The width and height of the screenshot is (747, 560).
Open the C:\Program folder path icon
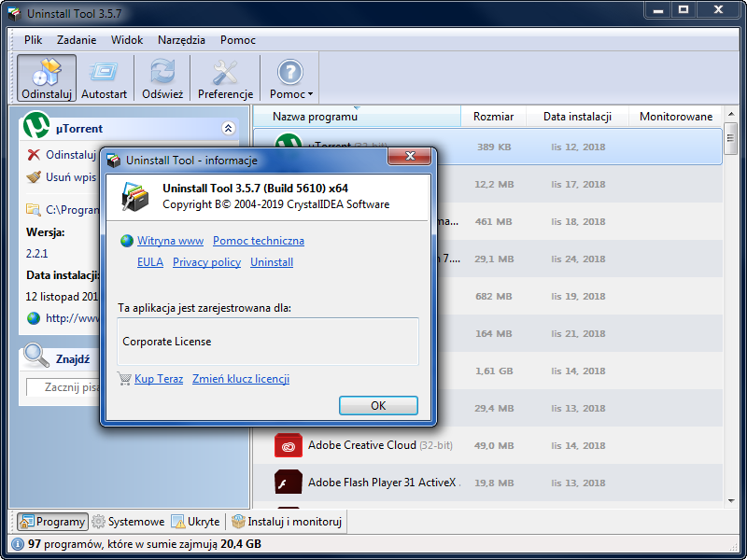34,209
